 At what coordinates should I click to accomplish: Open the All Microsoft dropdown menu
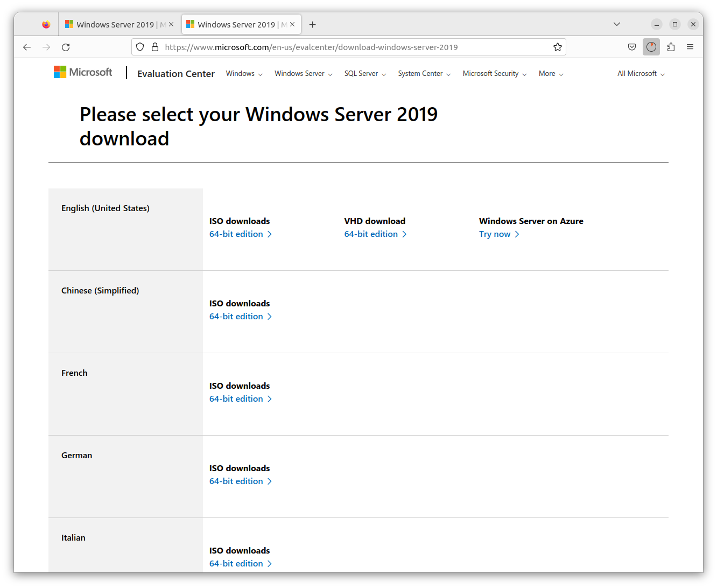pyautogui.click(x=641, y=74)
